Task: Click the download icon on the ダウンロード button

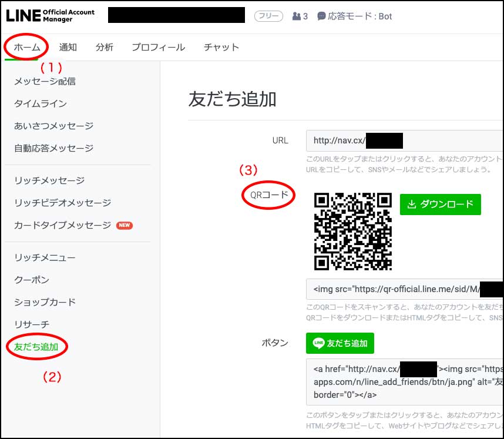Action: (x=413, y=205)
